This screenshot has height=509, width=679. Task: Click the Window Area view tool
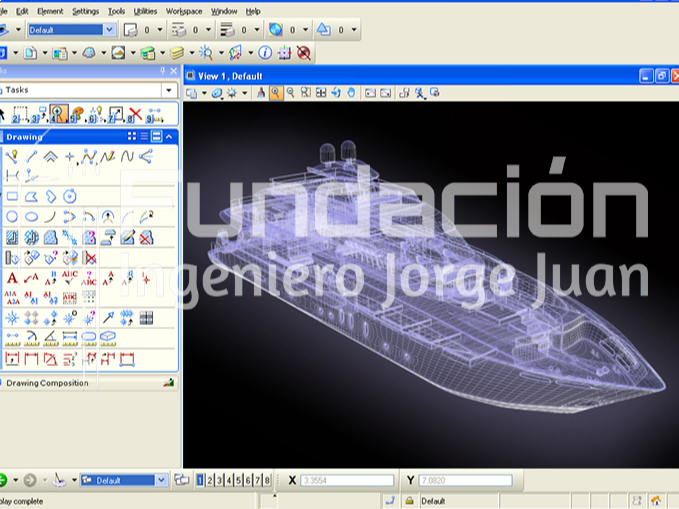click(306, 93)
